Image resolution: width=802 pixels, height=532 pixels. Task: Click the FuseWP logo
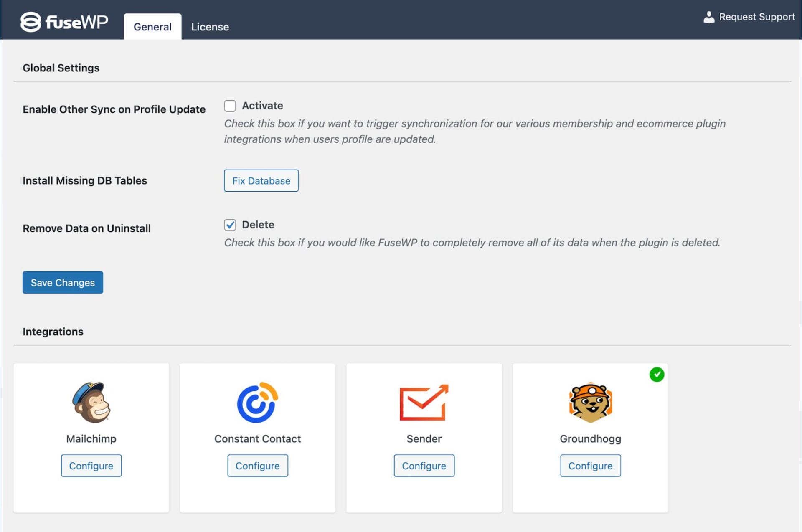click(x=64, y=22)
